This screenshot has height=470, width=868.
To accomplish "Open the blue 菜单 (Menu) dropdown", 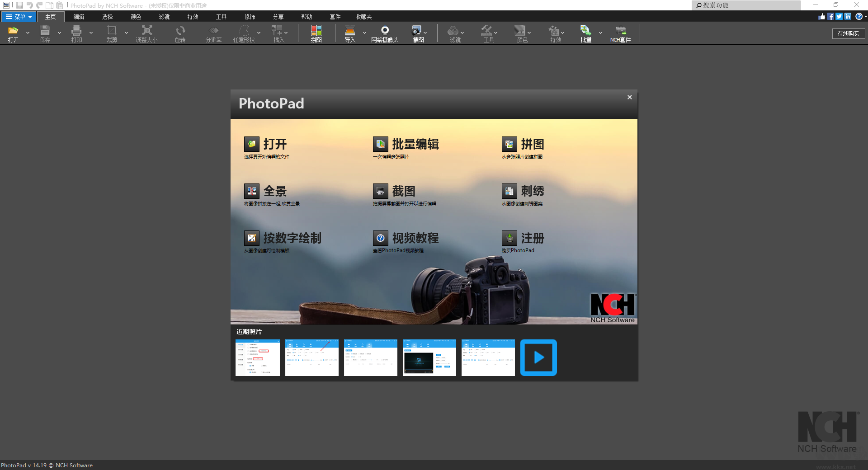I will [x=19, y=17].
